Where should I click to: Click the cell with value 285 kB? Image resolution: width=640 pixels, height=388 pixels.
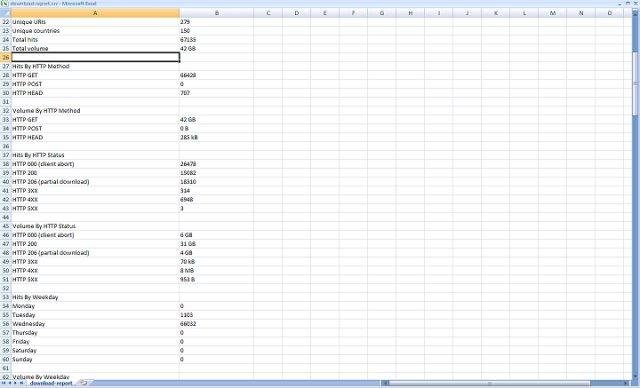click(216, 137)
